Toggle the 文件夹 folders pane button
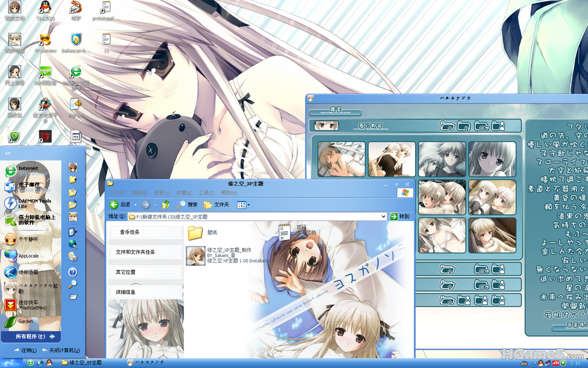This screenshot has width=588, height=368. (216, 205)
